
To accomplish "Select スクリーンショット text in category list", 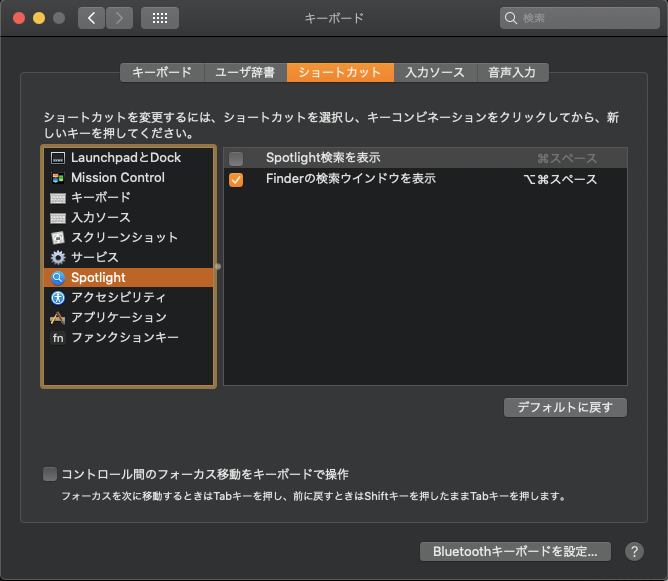I will pos(124,238).
